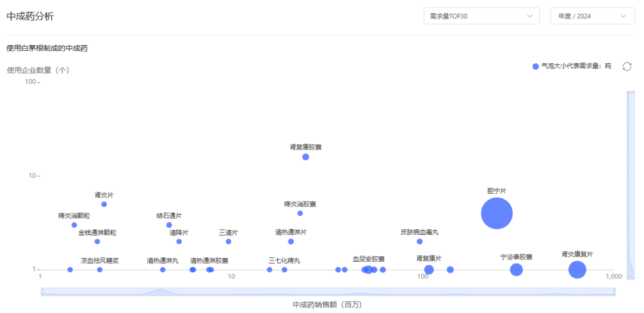Click the 清降片 data point

pos(179,241)
